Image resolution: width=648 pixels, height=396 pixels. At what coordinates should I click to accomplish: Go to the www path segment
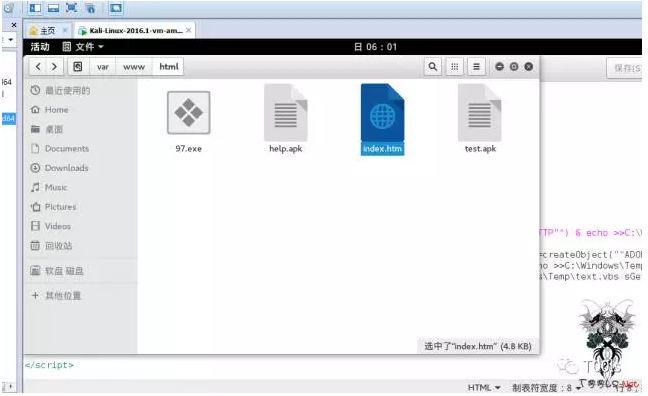click(x=134, y=67)
